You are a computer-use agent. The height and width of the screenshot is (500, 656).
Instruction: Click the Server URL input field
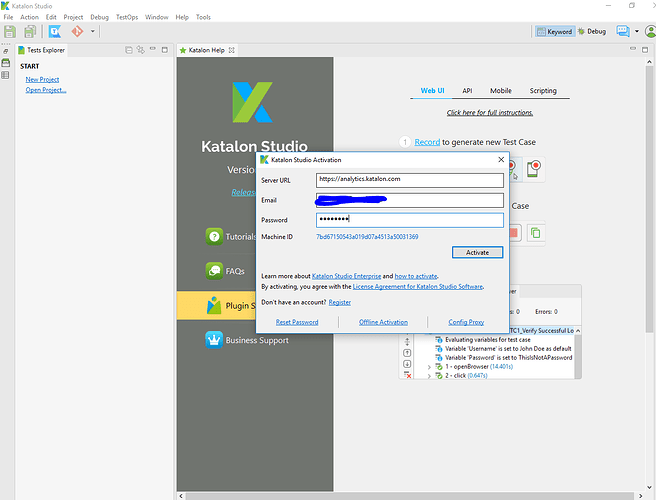click(410, 180)
